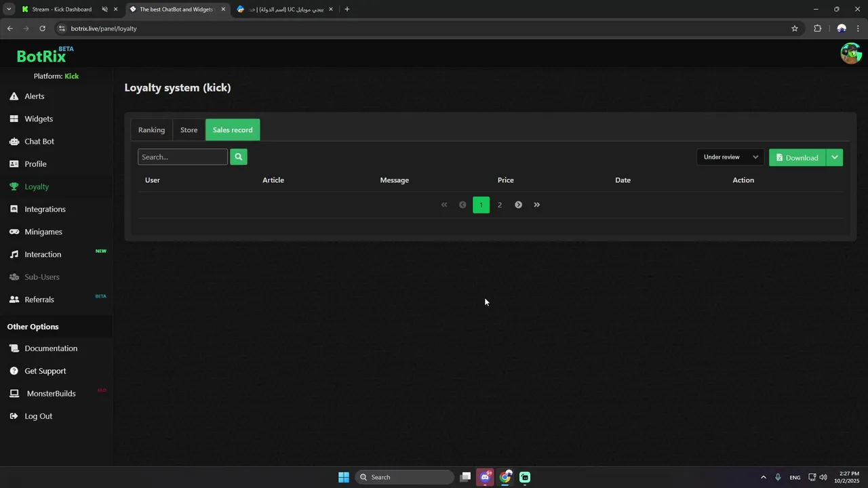This screenshot has width=868, height=488.
Task: Click the Kick platform label
Action: (x=71, y=76)
